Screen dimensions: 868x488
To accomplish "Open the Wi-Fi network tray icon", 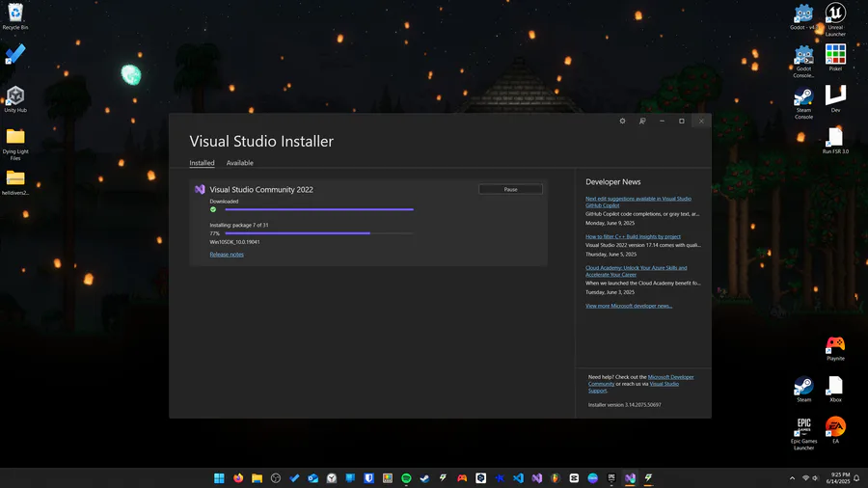I will [805, 478].
